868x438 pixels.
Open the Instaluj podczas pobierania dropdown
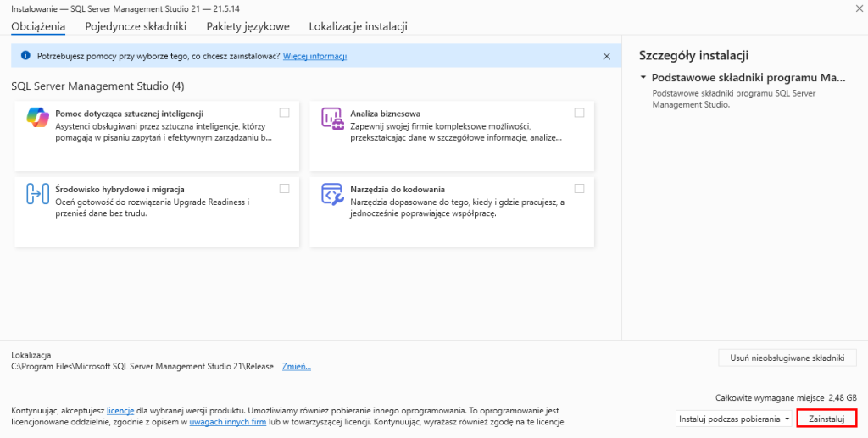(x=734, y=419)
